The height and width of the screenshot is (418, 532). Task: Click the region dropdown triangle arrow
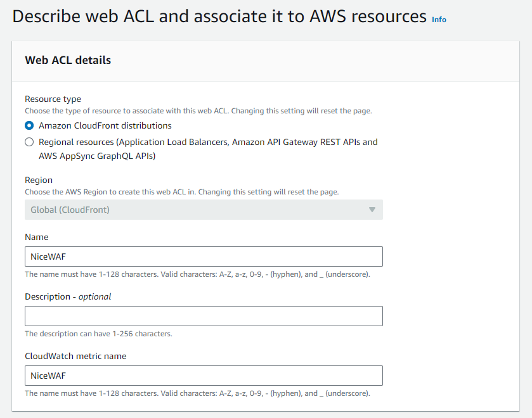372,210
